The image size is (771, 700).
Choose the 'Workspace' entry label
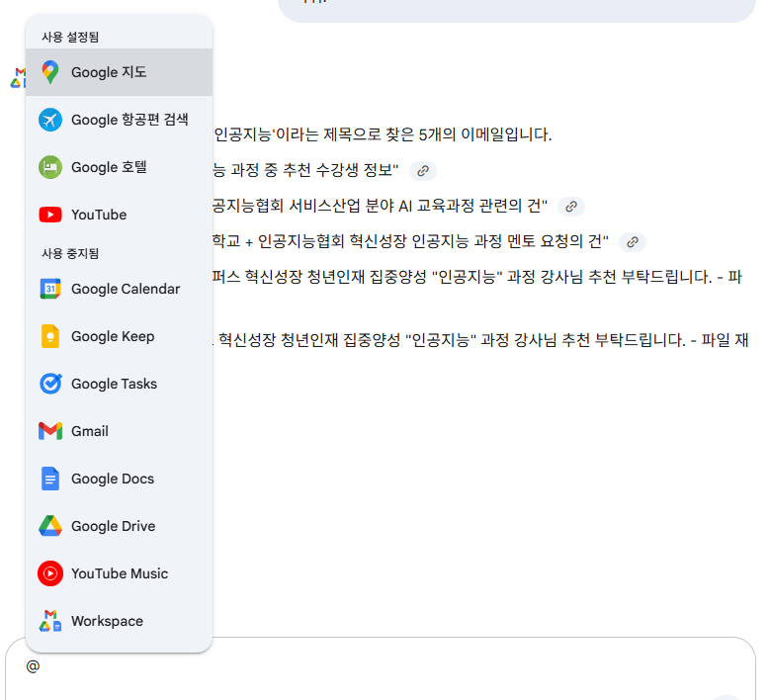coord(107,621)
